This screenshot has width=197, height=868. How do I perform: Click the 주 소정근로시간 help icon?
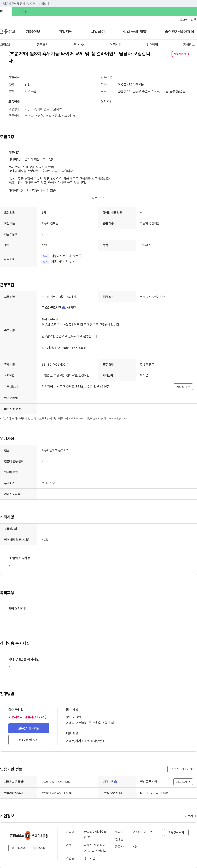[x=64, y=308]
